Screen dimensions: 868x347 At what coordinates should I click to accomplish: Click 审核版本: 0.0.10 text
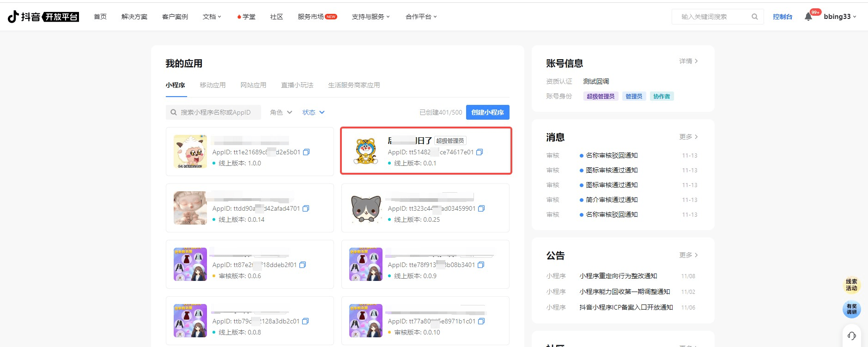pos(417,332)
